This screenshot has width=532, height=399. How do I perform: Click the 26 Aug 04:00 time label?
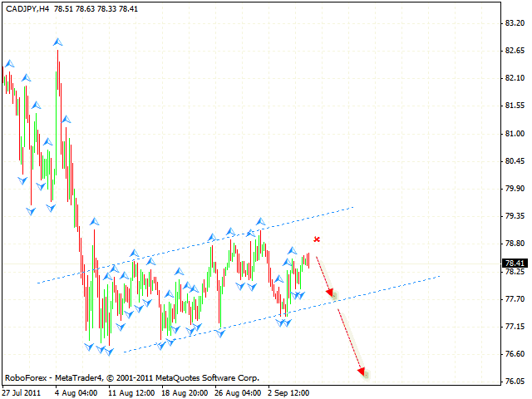pyautogui.click(x=238, y=393)
